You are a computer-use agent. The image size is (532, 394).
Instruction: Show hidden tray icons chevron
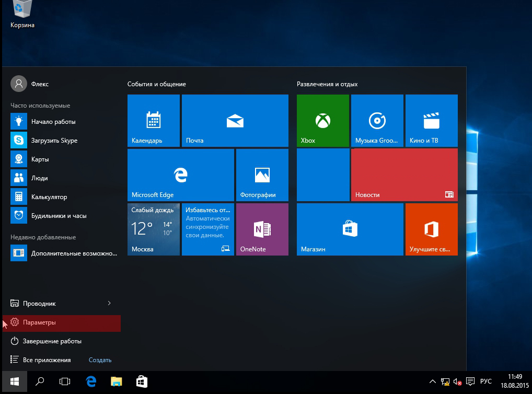point(433,381)
